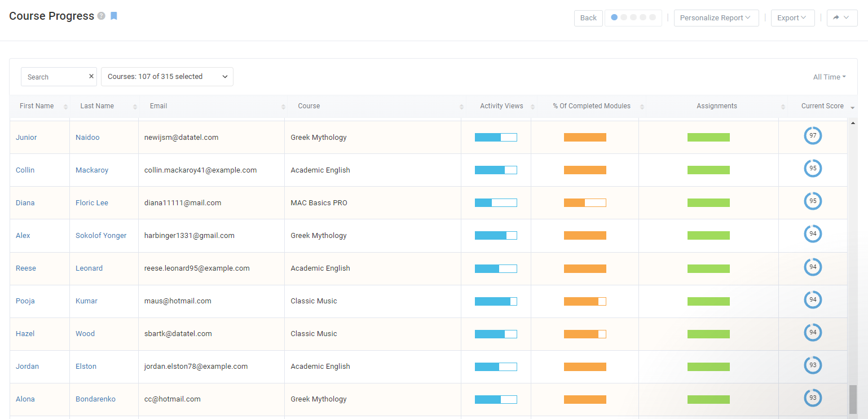The height and width of the screenshot is (419, 868).
Task: Open the Courses selection dropdown
Action: tap(167, 77)
